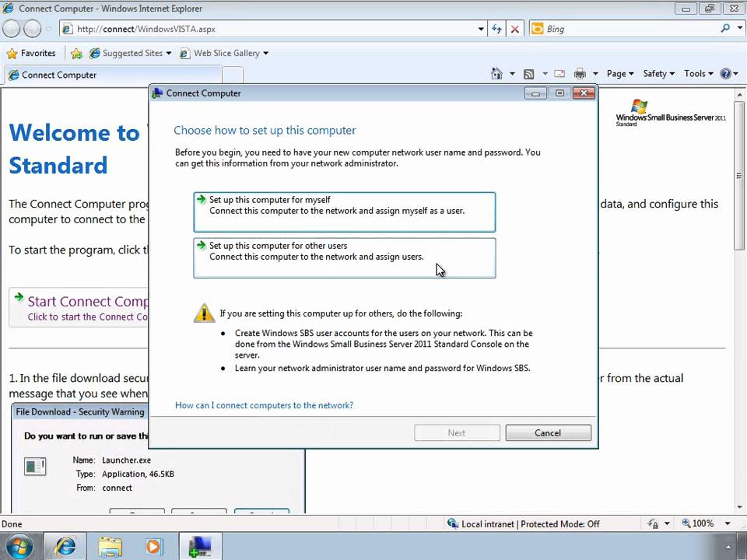
Task: Click the Help question mark icon
Action: click(725, 73)
